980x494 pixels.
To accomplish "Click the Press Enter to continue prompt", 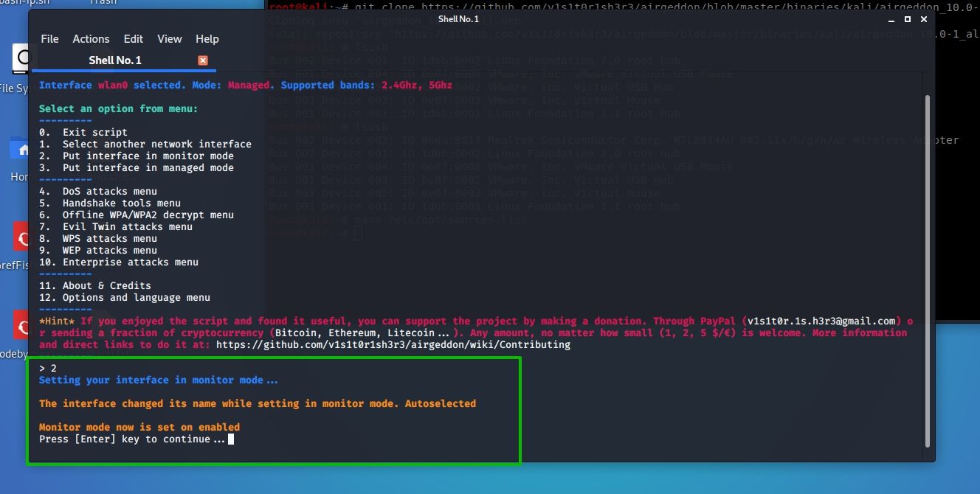I will [133, 439].
